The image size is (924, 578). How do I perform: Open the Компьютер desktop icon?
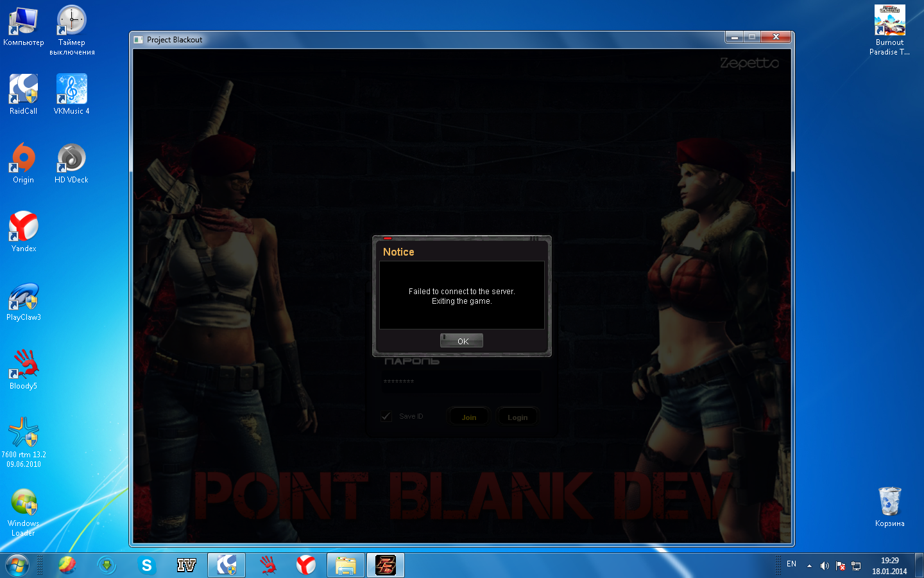click(x=24, y=26)
